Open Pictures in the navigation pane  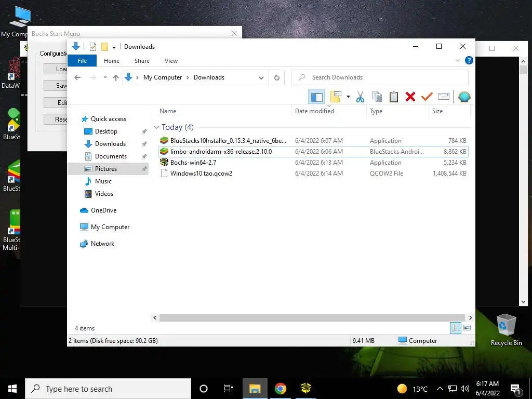106,169
